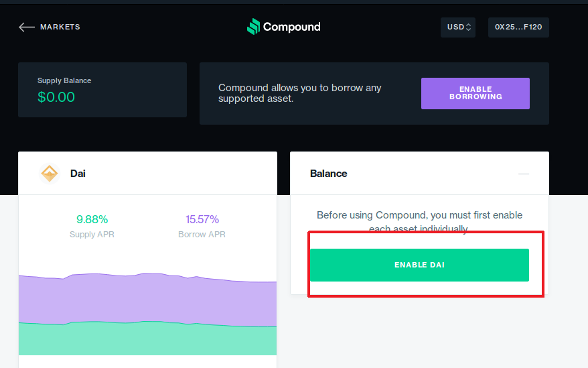
Task: Click the Borrow APR label
Action: click(202, 235)
